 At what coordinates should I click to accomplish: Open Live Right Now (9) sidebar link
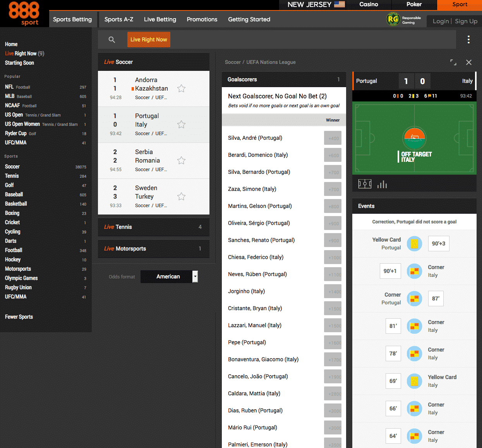tap(25, 53)
